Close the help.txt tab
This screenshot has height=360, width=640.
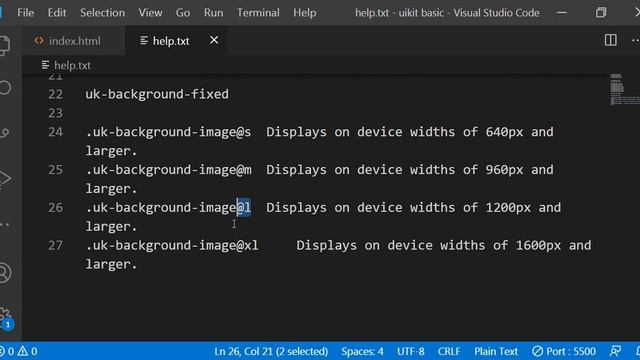tap(214, 40)
